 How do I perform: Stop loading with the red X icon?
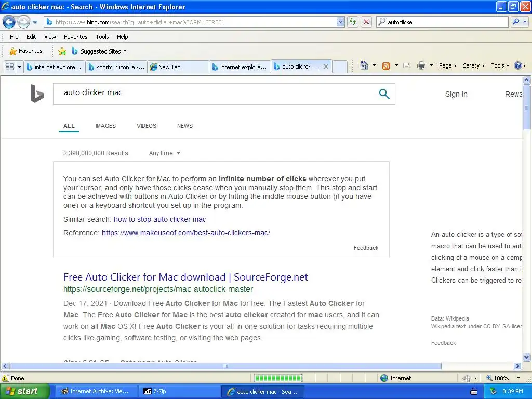click(x=366, y=22)
